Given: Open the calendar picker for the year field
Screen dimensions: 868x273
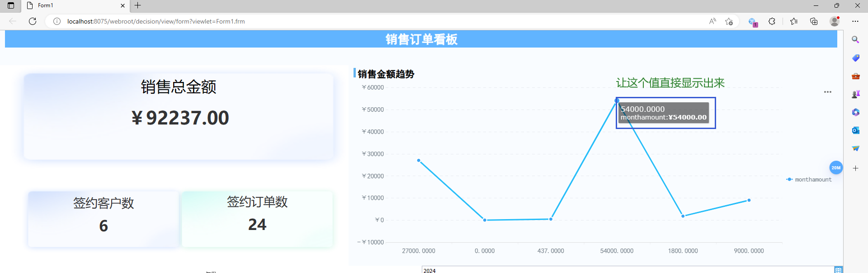Looking at the screenshot, I should (x=838, y=270).
